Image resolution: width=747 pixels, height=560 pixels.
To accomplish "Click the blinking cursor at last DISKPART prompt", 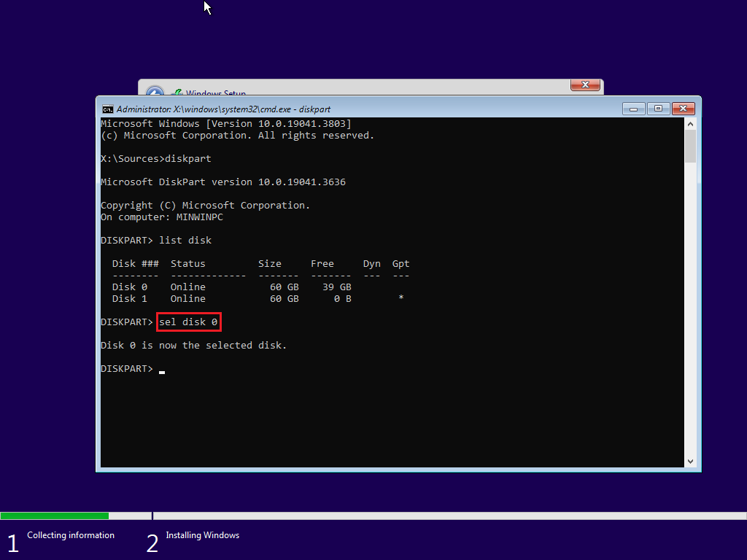I will click(162, 372).
